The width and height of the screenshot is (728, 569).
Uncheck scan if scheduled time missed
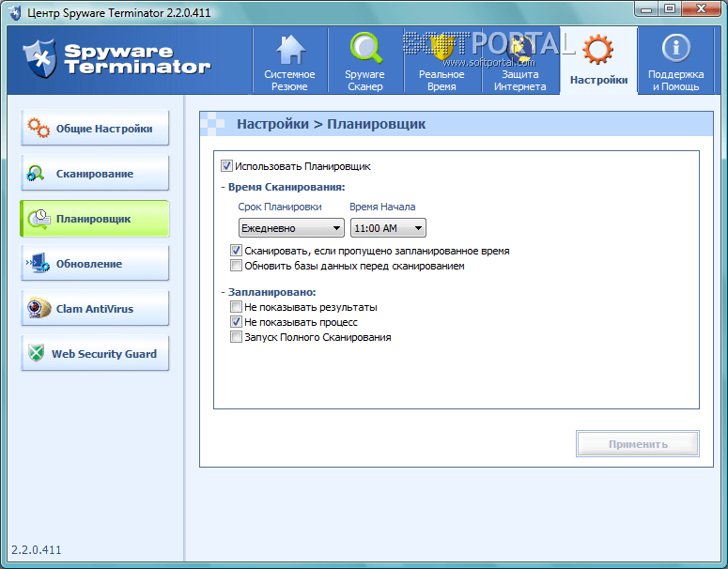tap(236, 251)
